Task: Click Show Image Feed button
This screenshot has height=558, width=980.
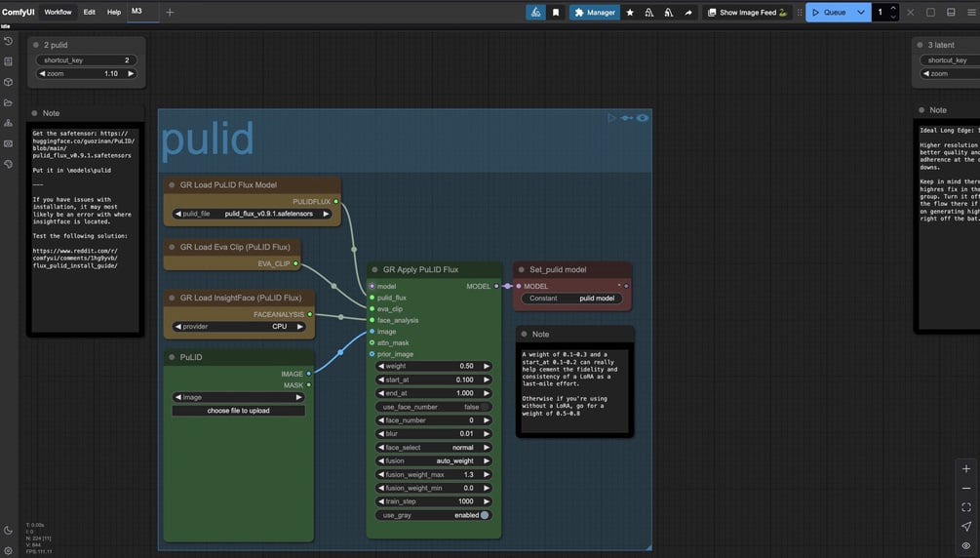Action: tap(747, 12)
